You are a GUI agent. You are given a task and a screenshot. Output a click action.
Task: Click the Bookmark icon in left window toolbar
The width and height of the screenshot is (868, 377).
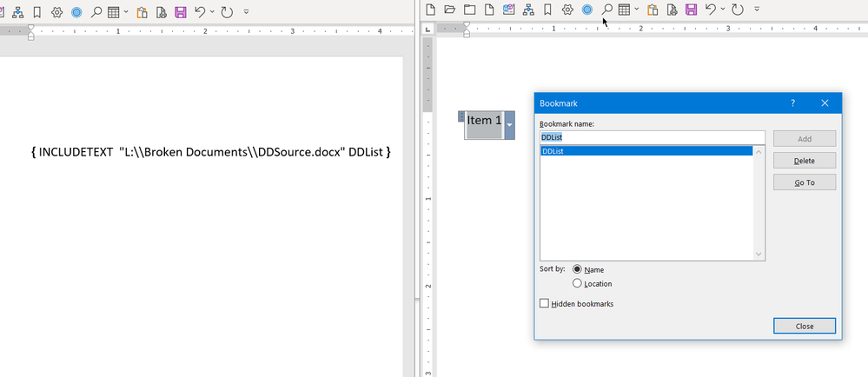pyautogui.click(x=37, y=12)
